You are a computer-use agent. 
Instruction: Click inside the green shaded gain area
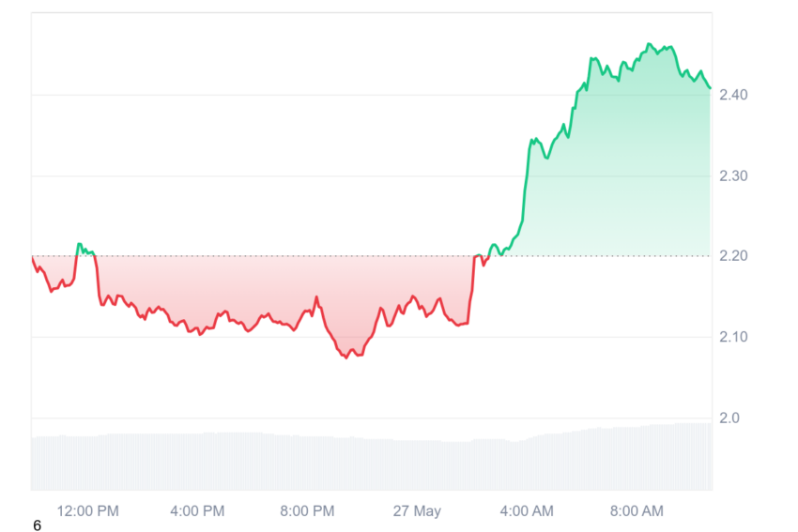621,178
